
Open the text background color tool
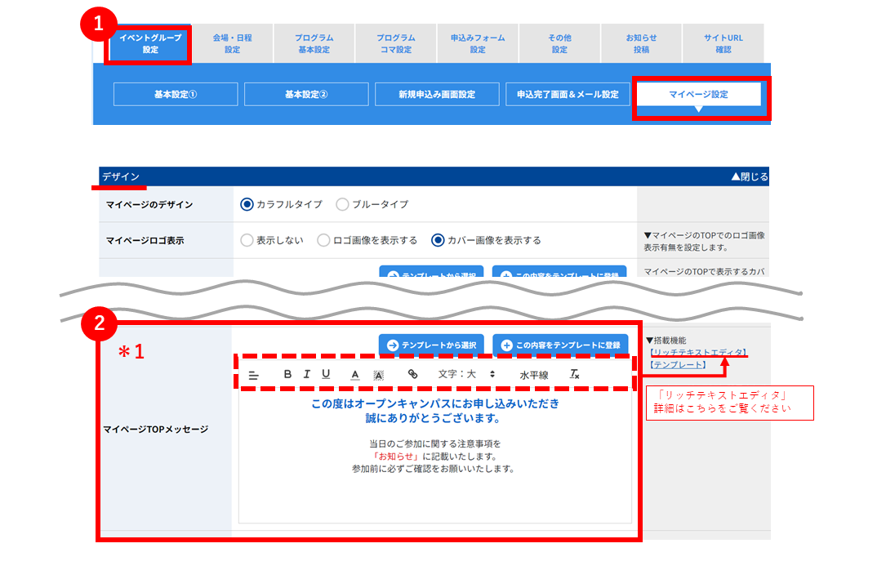point(379,375)
